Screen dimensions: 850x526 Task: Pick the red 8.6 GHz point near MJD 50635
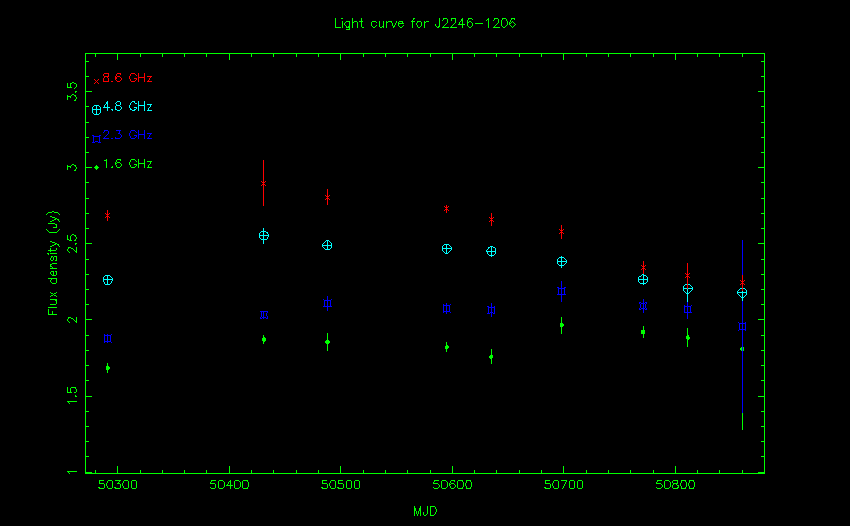tap(491, 220)
